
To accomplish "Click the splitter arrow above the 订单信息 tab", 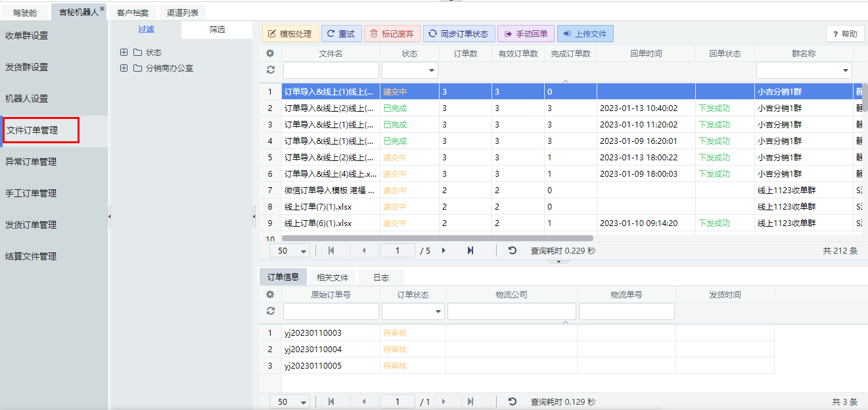I will point(559,262).
